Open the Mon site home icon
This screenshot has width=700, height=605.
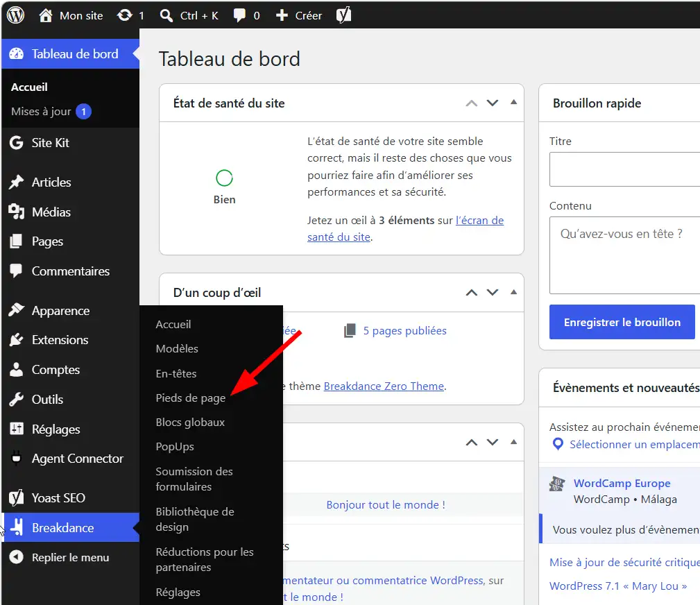click(45, 16)
